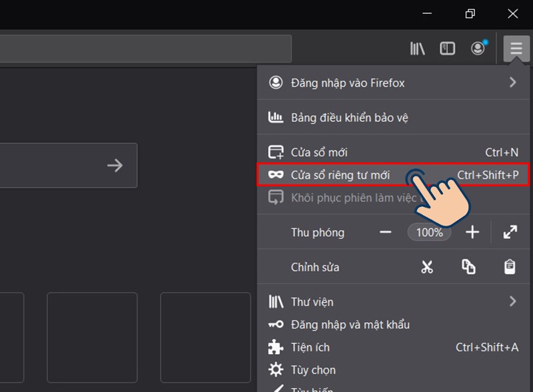The width and height of the screenshot is (533, 392).
Task: Click the new tab search box
Action: click(x=69, y=166)
